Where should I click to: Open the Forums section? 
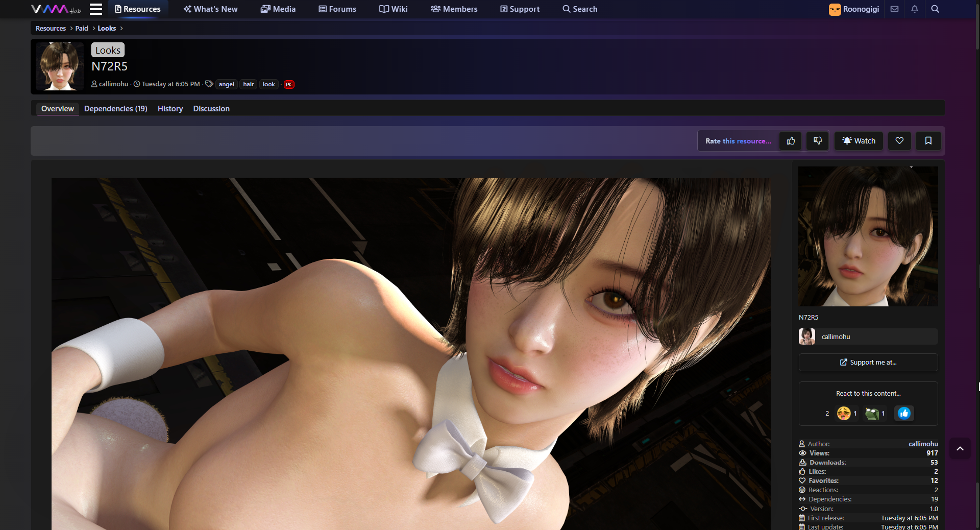point(337,9)
